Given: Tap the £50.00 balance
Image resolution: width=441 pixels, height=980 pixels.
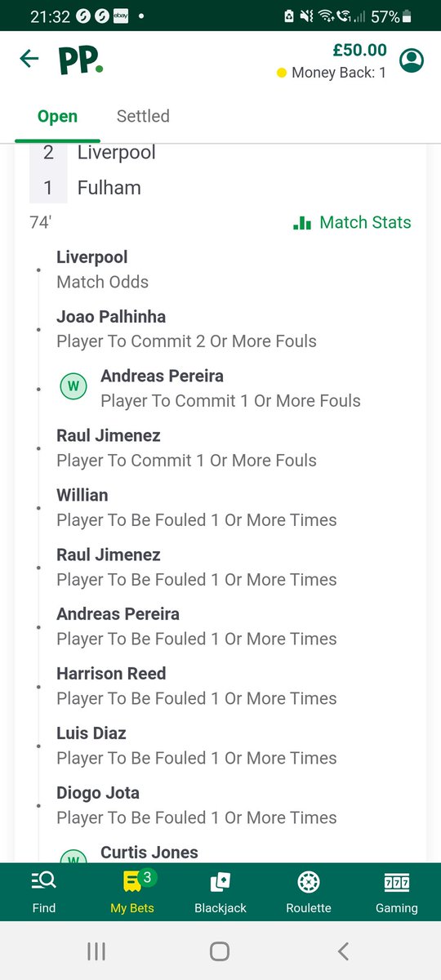Looking at the screenshot, I should click(x=359, y=50).
